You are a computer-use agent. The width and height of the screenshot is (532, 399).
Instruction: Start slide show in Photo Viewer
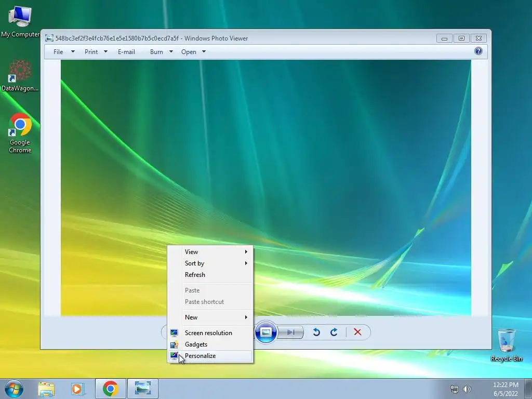pos(265,332)
